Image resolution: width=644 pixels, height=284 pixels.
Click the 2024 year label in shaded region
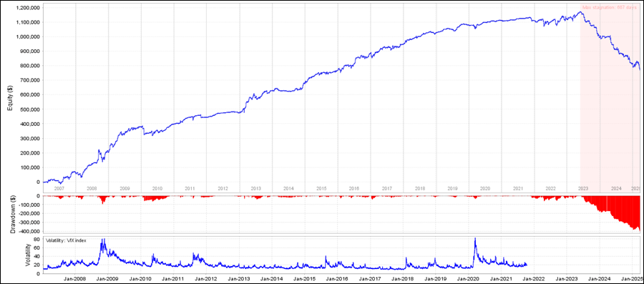(616, 188)
